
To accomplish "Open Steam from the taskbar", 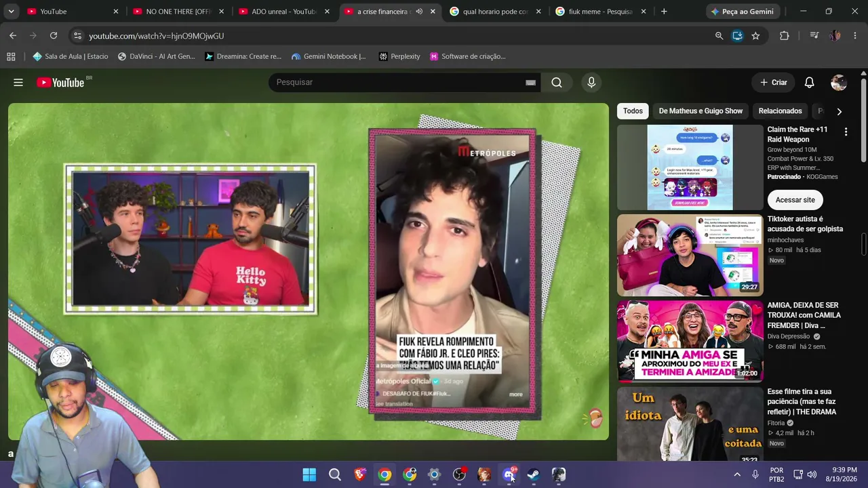I will pos(534,474).
